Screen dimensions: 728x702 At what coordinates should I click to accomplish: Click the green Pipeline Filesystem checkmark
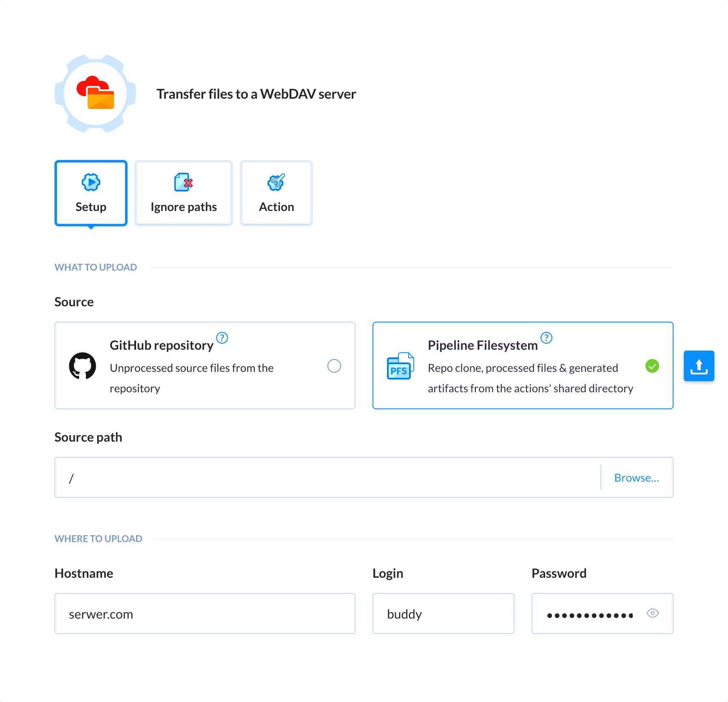[x=652, y=366]
